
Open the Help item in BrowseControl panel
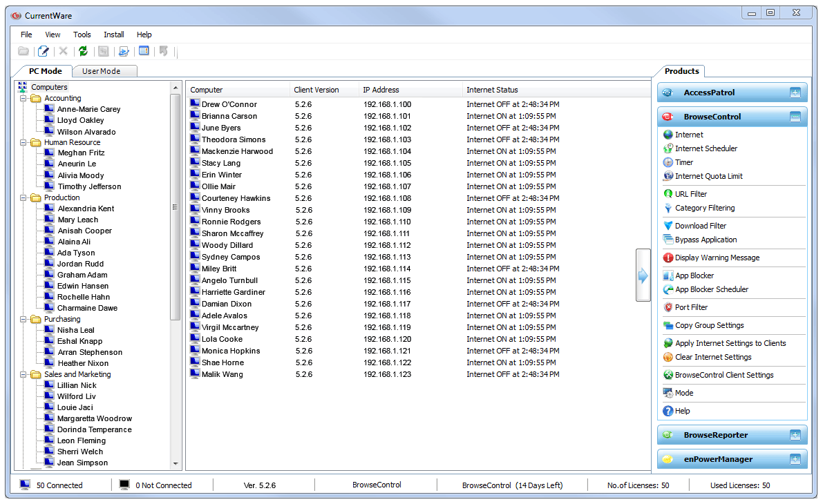(x=687, y=411)
